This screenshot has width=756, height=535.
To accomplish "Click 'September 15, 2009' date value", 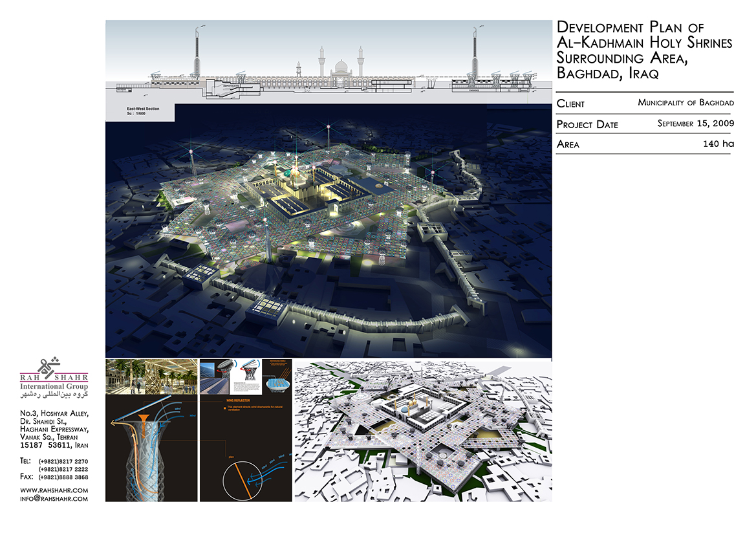I will pos(696,124).
